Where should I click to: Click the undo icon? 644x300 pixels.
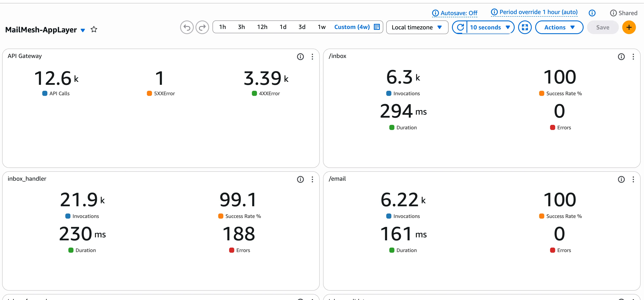pyautogui.click(x=187, y=27)
